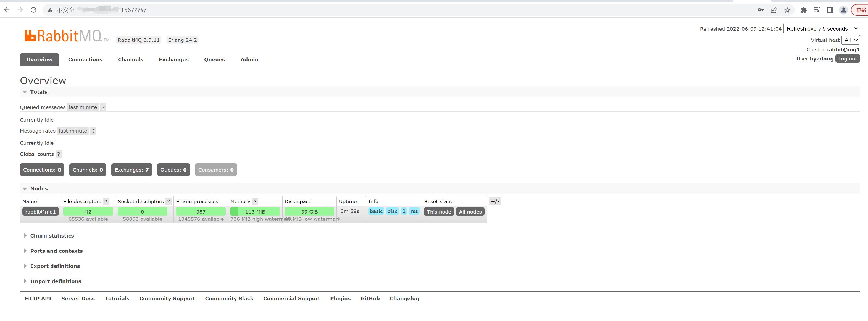Open the Exchanges tab

tap(173, 60)
